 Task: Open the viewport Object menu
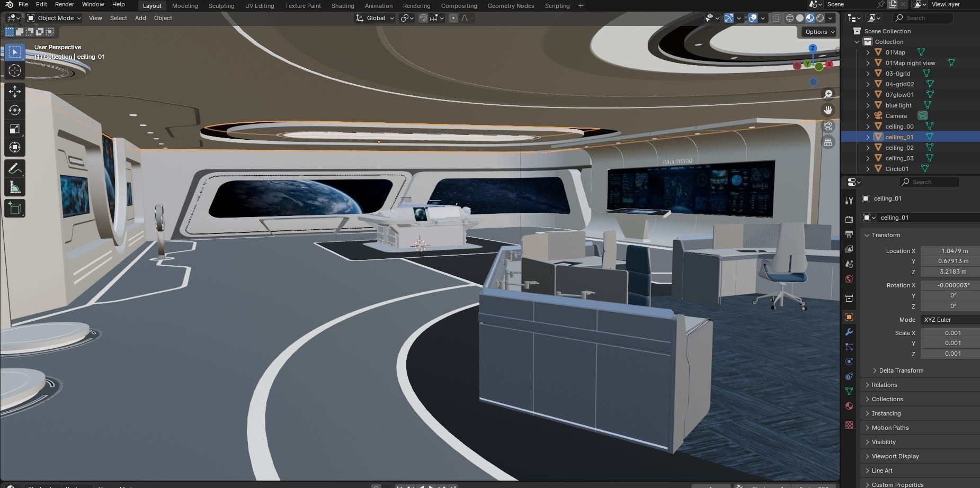coord(163,18)
